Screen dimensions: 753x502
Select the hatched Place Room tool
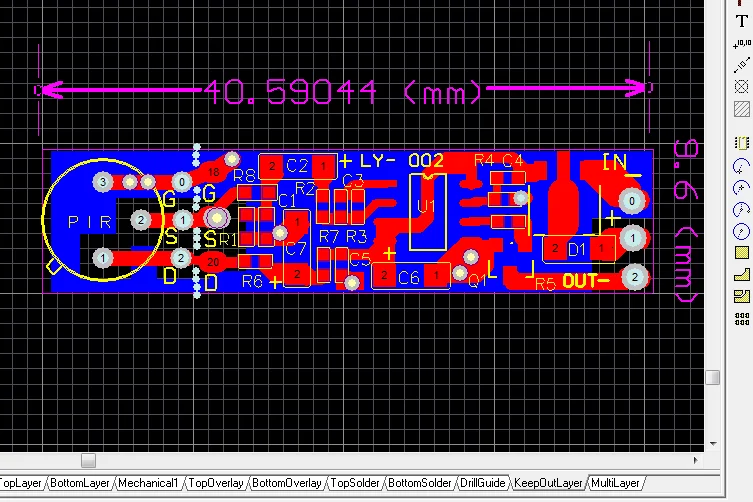pyautogui.click(x=741, y=109)
